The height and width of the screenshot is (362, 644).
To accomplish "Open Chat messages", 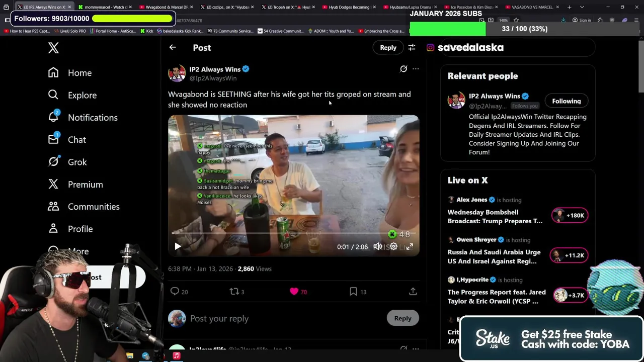I will click(x=67, y=140).
